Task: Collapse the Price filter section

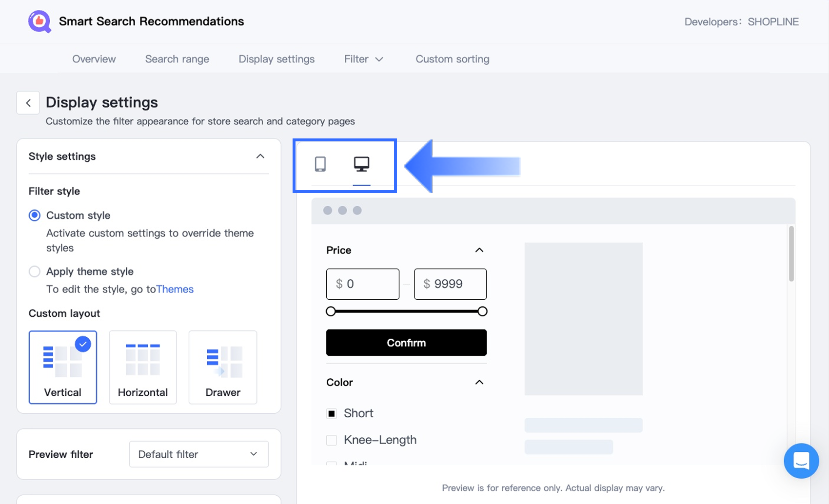Action: coord(479,250)
